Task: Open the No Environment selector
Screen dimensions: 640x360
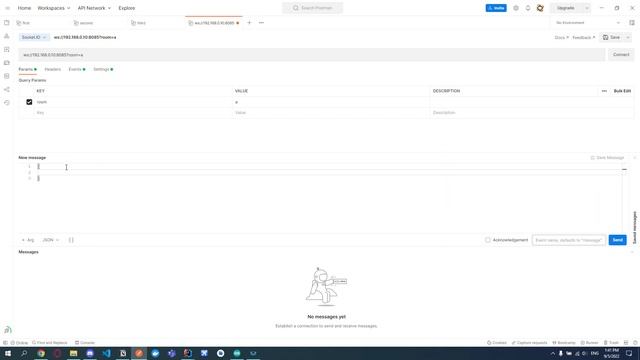Action: [x=587, y=23]
